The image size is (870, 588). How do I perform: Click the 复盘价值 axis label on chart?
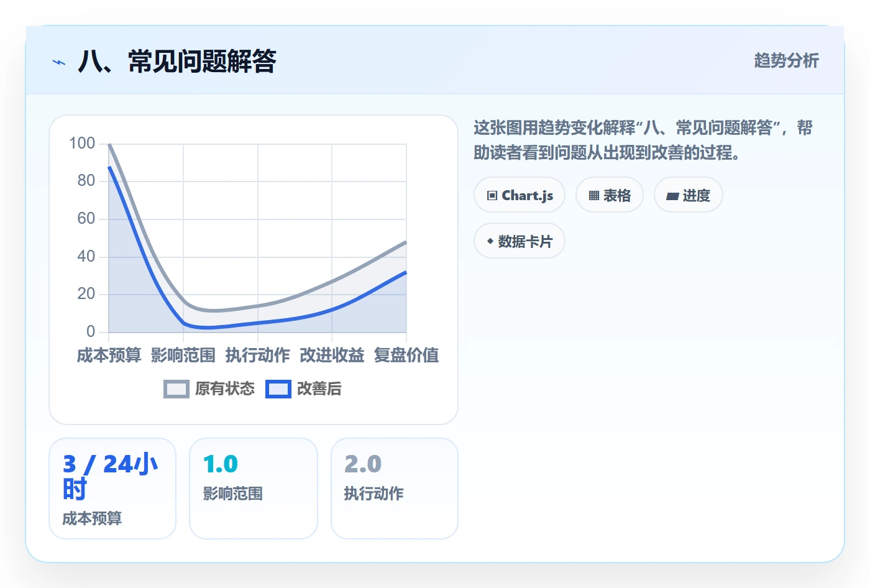tap(406, 356)
